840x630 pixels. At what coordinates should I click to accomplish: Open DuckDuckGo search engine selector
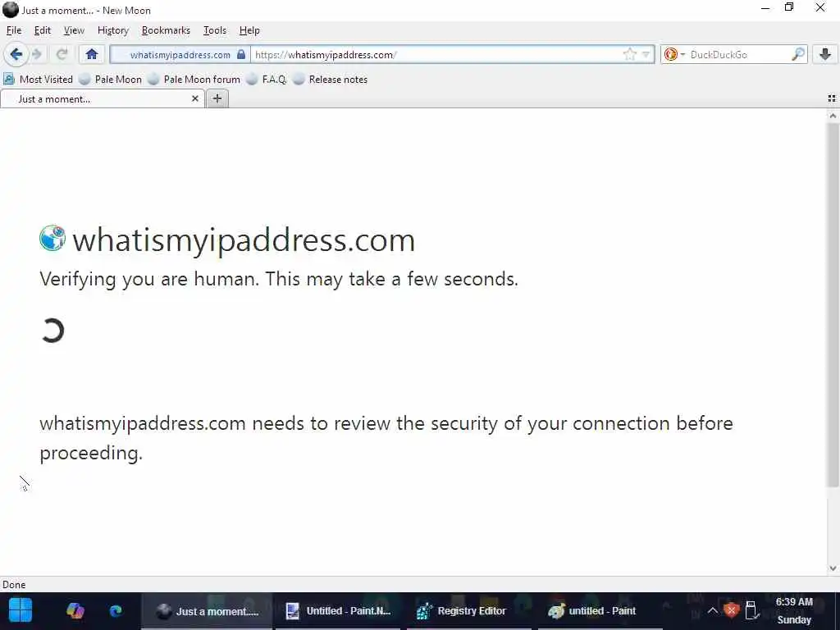(x=674, y=55)
